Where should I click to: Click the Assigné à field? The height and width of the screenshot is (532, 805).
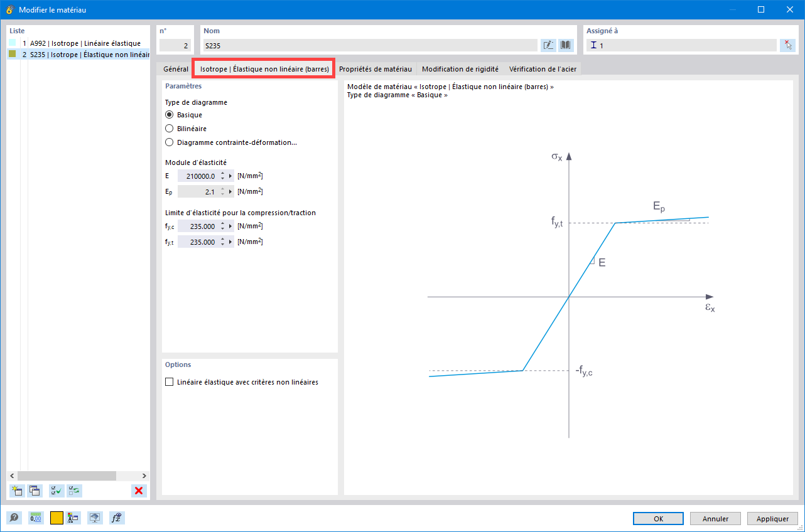[681, 45]
